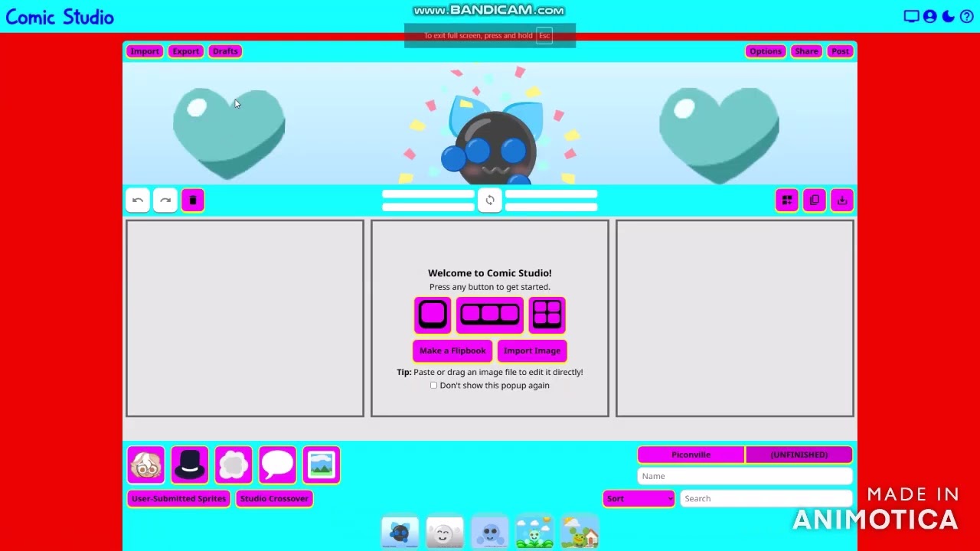The image size is (980, 551).
Task: Click the redo arrow button
Action: point(165,201)
